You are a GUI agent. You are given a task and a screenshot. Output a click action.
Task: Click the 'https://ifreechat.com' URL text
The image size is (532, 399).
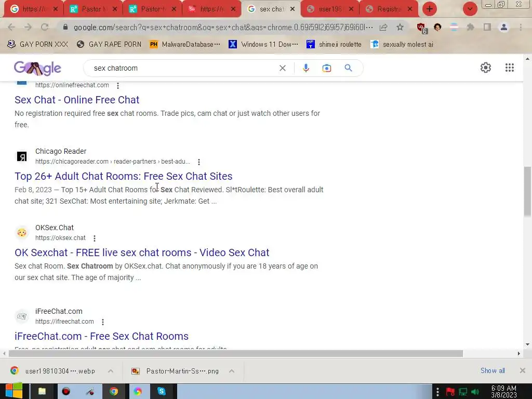point(64,322)
